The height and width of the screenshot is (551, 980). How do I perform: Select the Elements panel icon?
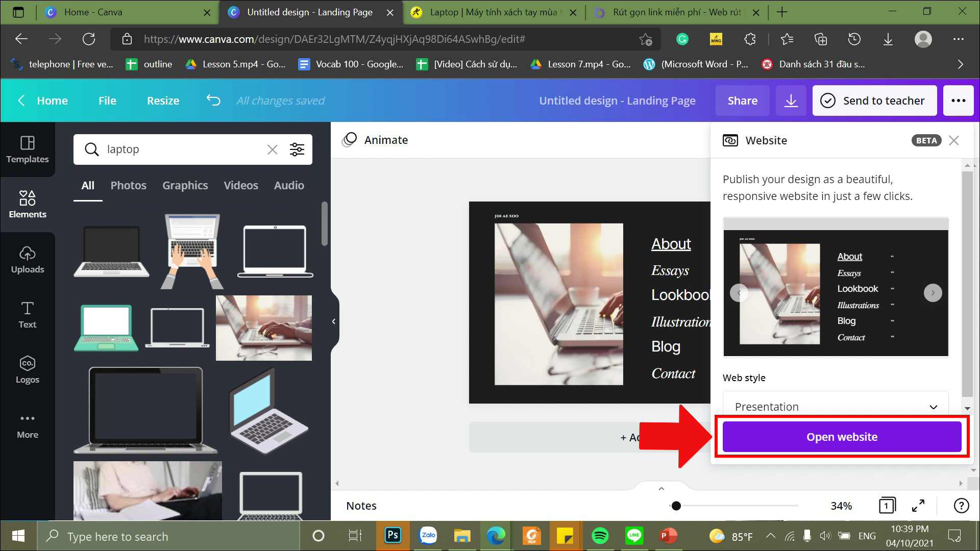coord(27,204)
